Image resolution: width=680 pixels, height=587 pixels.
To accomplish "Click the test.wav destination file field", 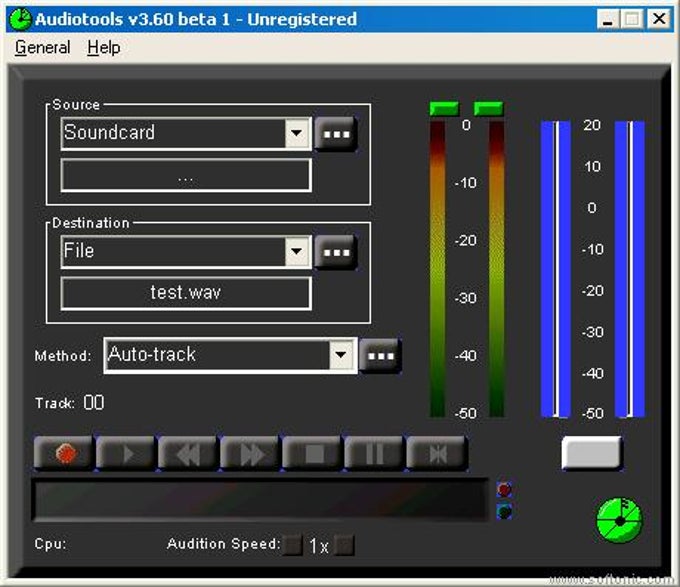I will point(186,294).
